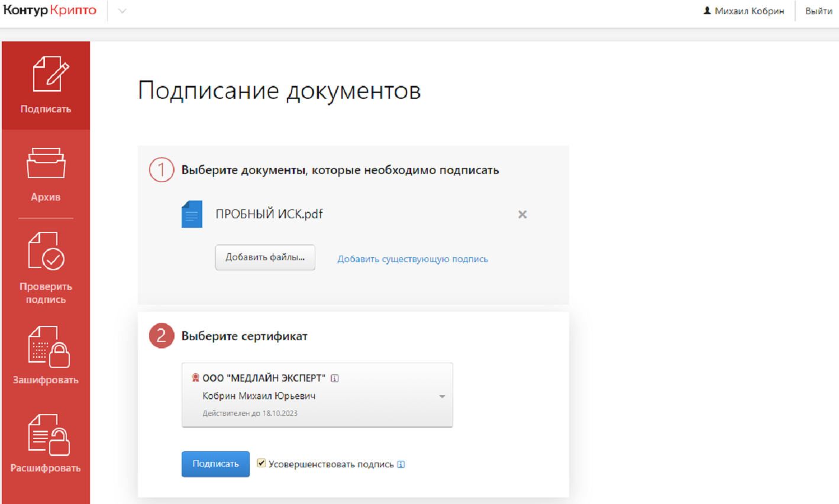
Task: Open the Зашифровать tool
Action: pyautogui.click(x=46, y=355)
